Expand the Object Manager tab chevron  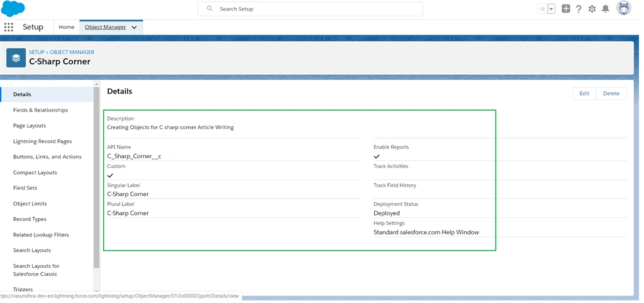[x=135, y=28]
